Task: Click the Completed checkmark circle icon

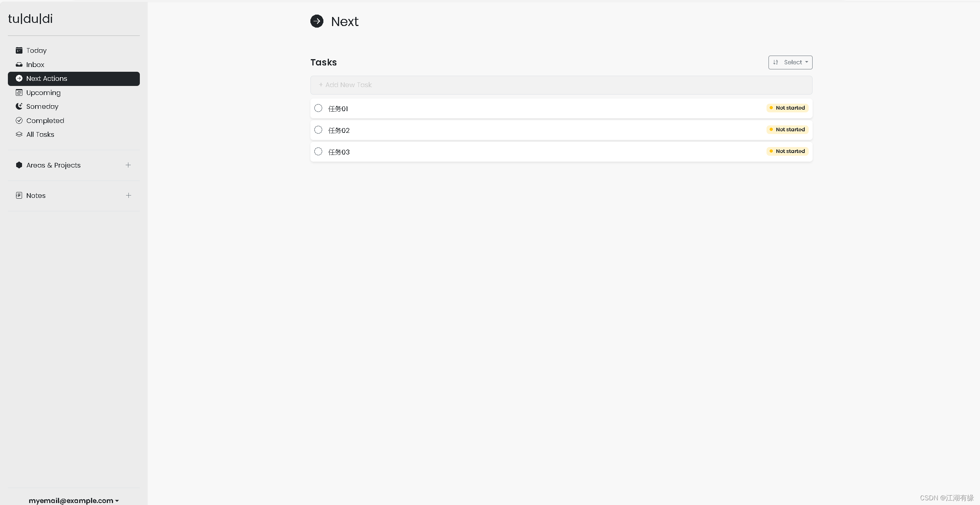Action: click(19, 121)
